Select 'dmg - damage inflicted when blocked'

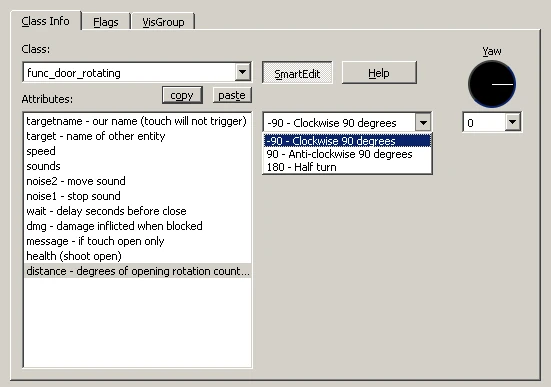(137, 226)
